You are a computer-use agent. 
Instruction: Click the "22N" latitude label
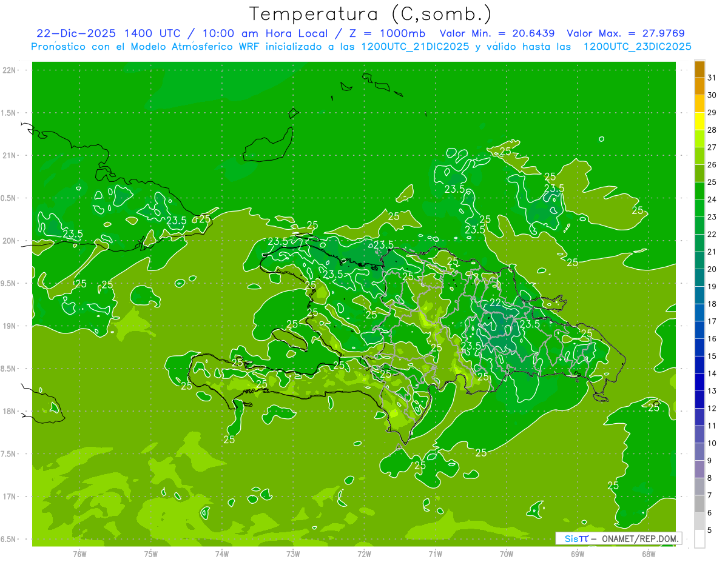click(x=9, y=70)
